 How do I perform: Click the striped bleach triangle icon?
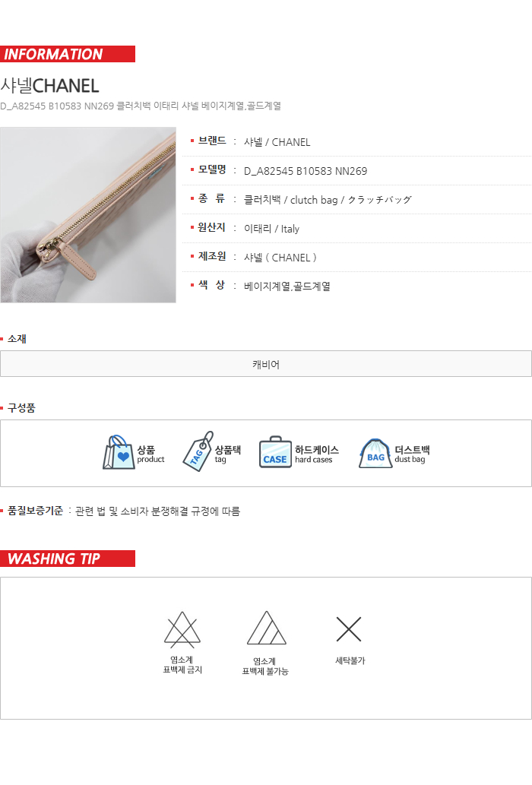[266, 628]
